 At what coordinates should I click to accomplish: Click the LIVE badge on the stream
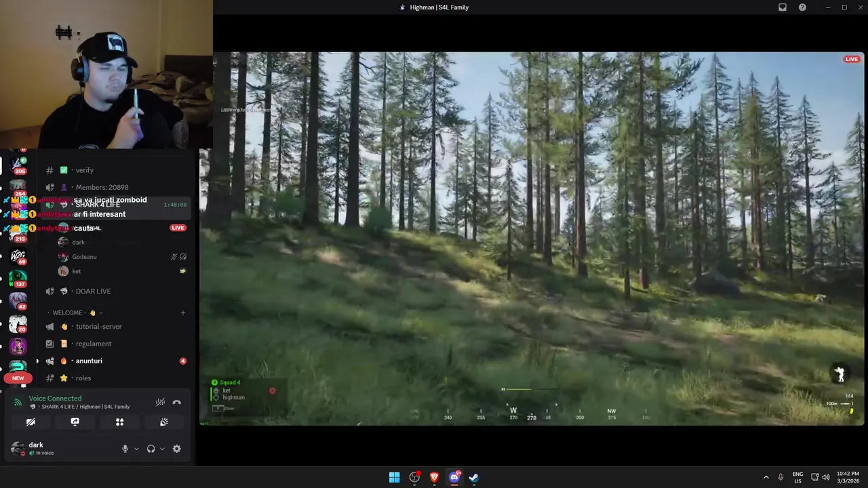(852, 60)
